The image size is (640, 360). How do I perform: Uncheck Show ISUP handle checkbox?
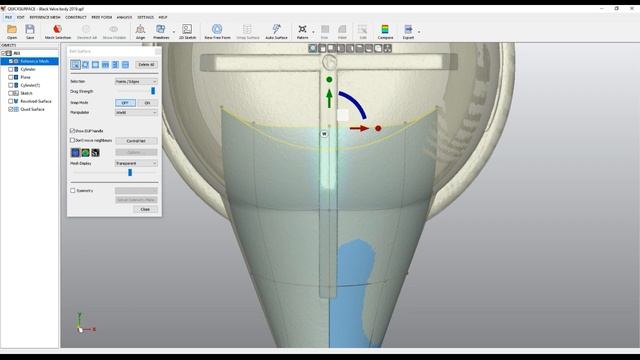point(73,131)
